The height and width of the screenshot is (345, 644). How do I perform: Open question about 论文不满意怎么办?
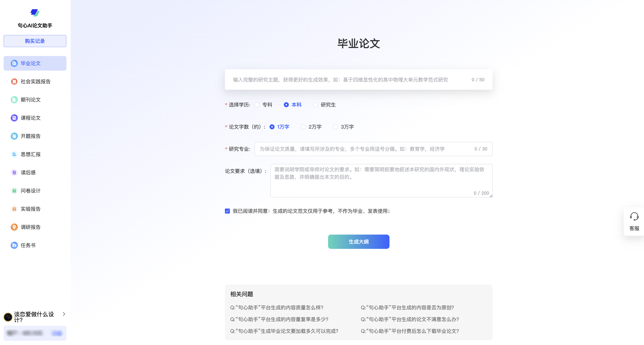point(410,319)
